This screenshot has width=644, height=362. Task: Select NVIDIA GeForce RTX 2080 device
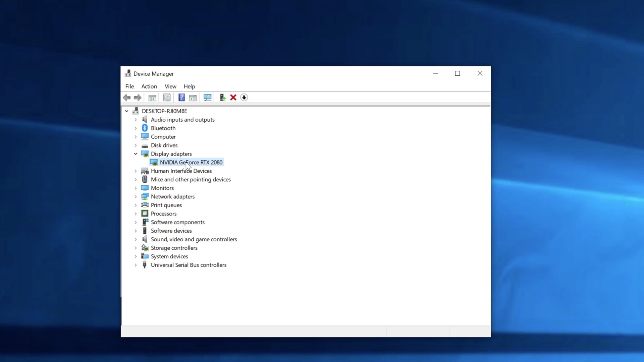(191, 163)
